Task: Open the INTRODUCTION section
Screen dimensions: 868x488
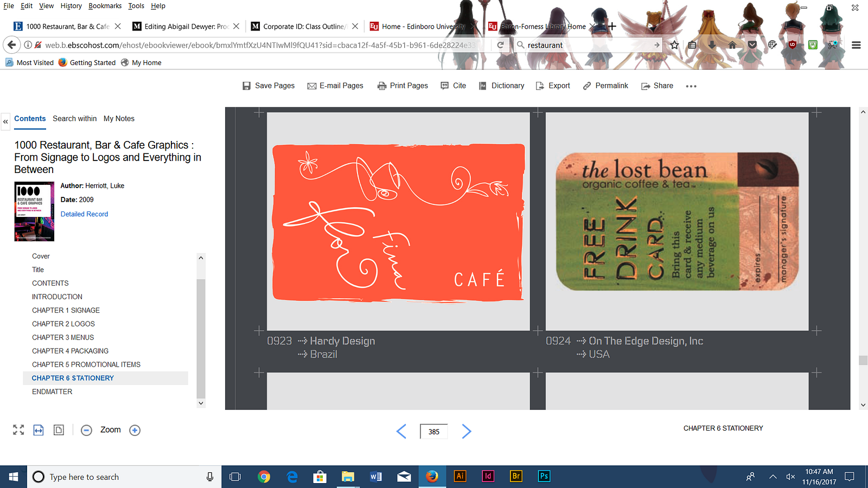Action: coord(57,297)
